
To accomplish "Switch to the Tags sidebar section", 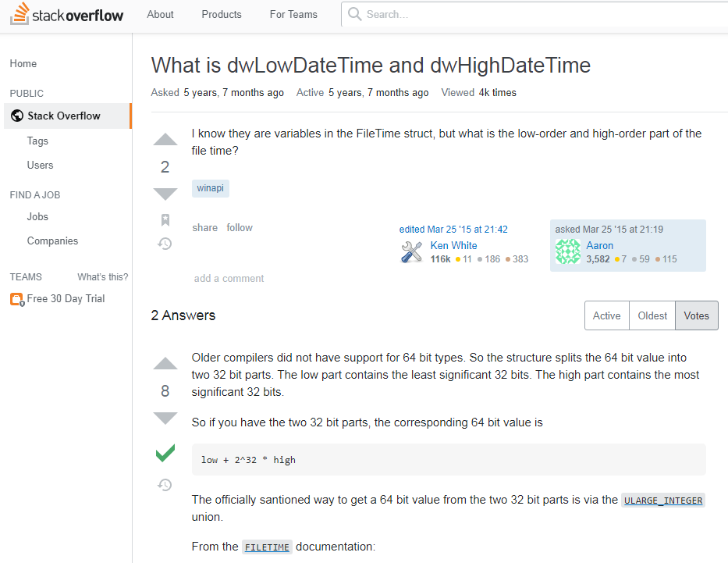I will pyautogui.click(x=37, y=141).
